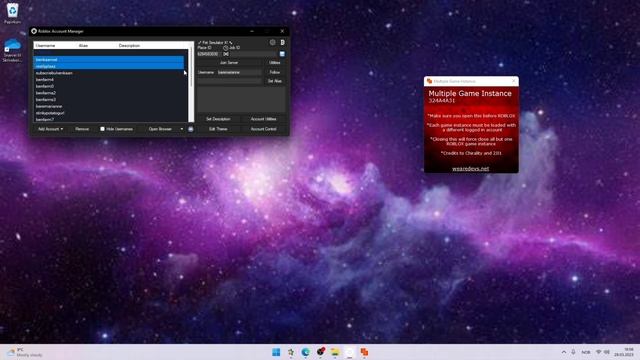This screenshot has height=360, width=640.
Task: Open Account Utilities
Action: (x=263, y=119)
